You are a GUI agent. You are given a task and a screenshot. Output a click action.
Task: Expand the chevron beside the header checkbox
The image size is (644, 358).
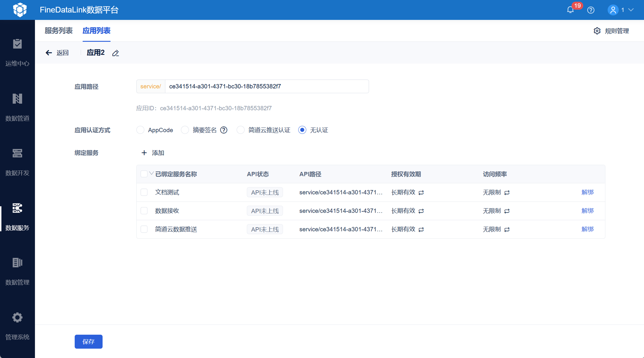(152, 173)
